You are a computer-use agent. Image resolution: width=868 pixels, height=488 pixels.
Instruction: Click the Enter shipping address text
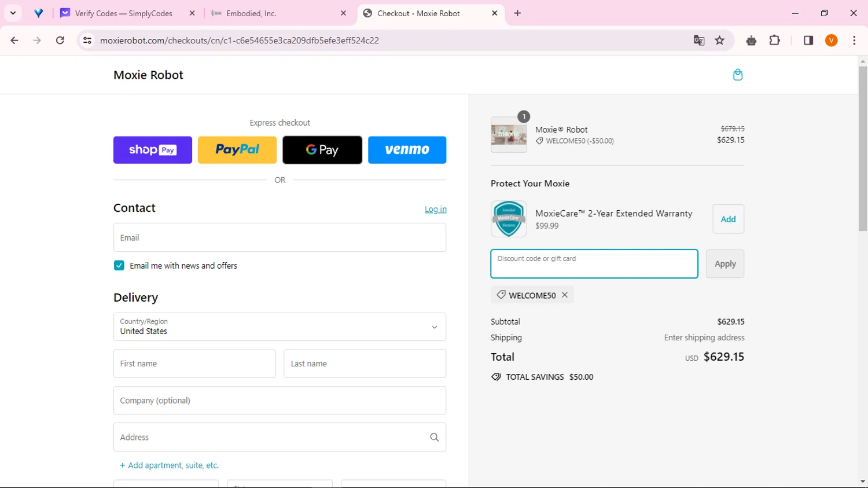pos(704,337)
